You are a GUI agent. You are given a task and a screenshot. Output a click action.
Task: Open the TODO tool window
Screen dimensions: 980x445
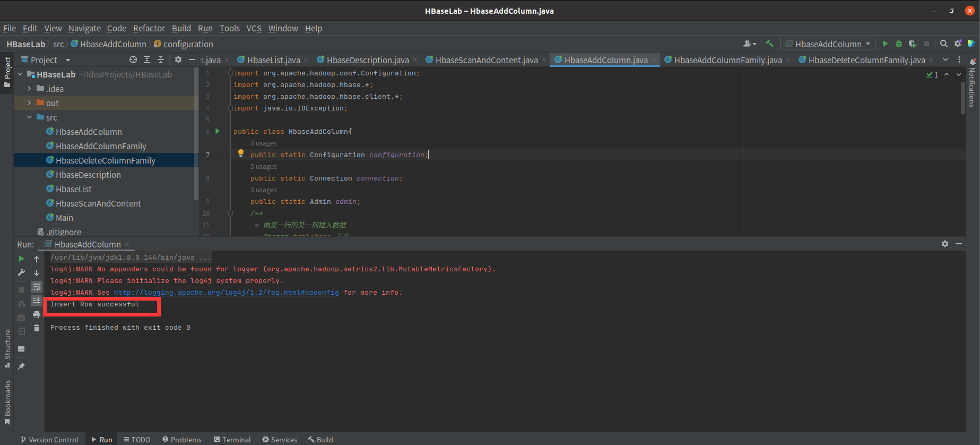pyautogui.click(x=136, y=439)
